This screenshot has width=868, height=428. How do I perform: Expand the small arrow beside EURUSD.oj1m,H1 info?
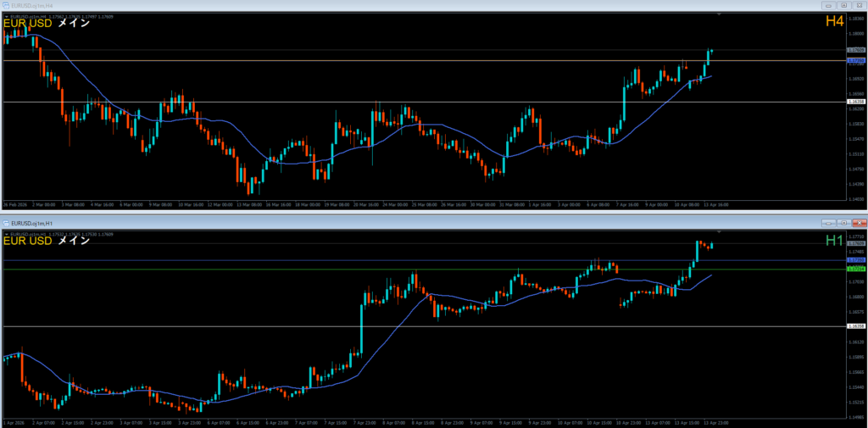click(6, 234)
